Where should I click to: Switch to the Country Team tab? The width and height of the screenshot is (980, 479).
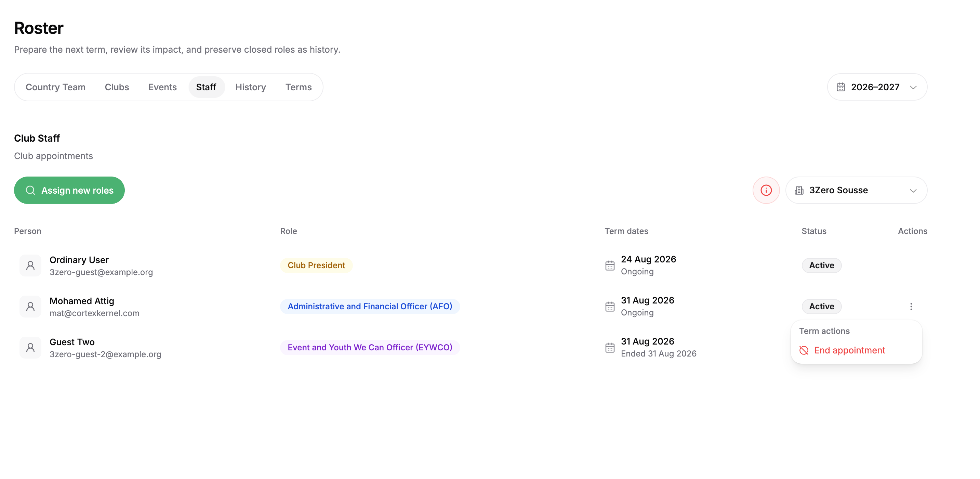tap(55, 87)
